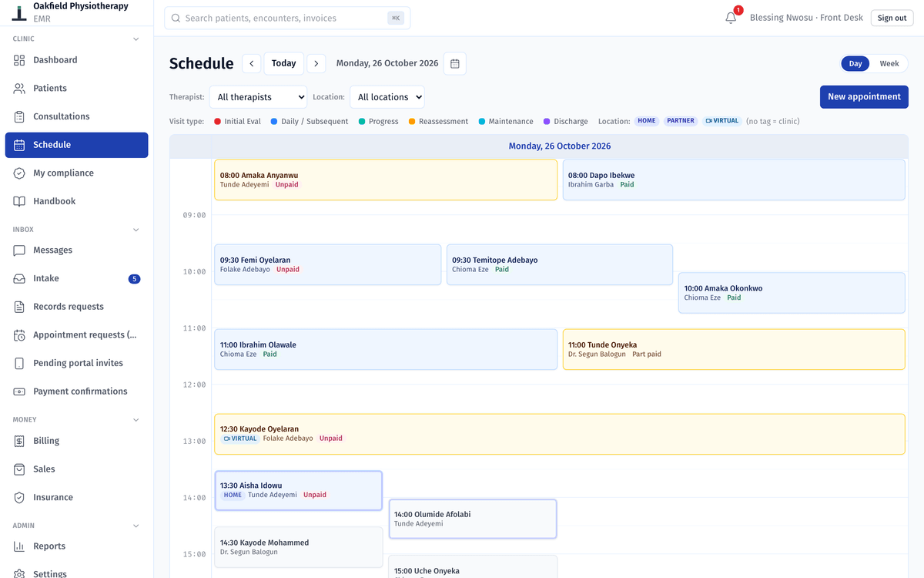924x578 pixels.
Task: Collapse the CLINIC sidebar section
Action: [136, 39]
